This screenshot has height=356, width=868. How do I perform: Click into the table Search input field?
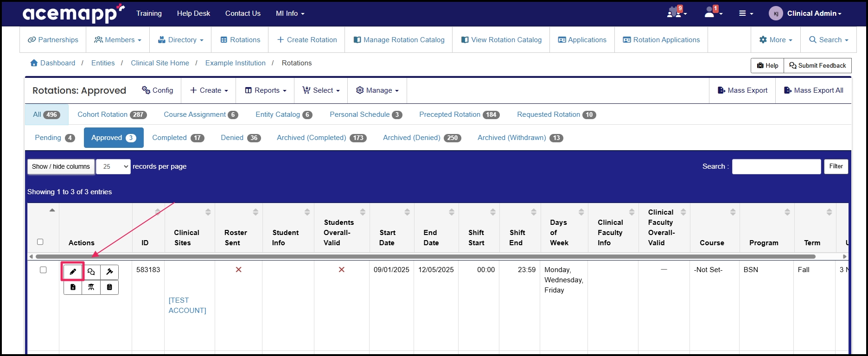(x=776, y=166)
